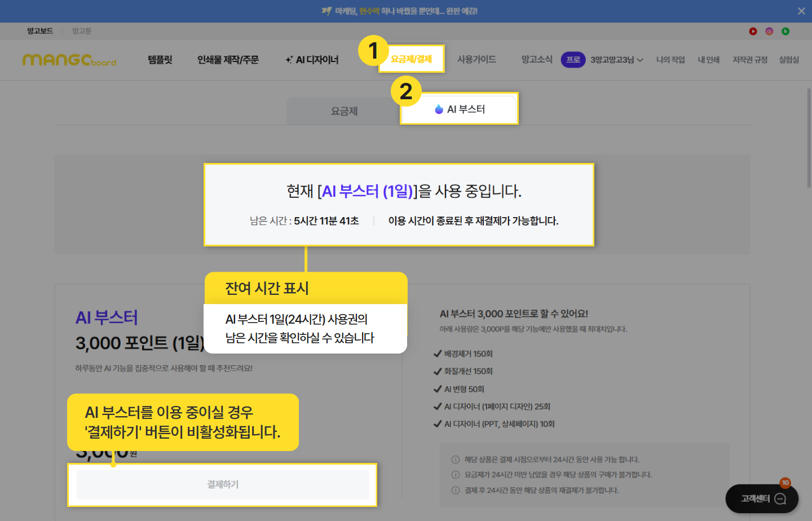Screen dimensions: 812x521
Task: Open the 내 인쇄 link
Action: click(709, 60)
